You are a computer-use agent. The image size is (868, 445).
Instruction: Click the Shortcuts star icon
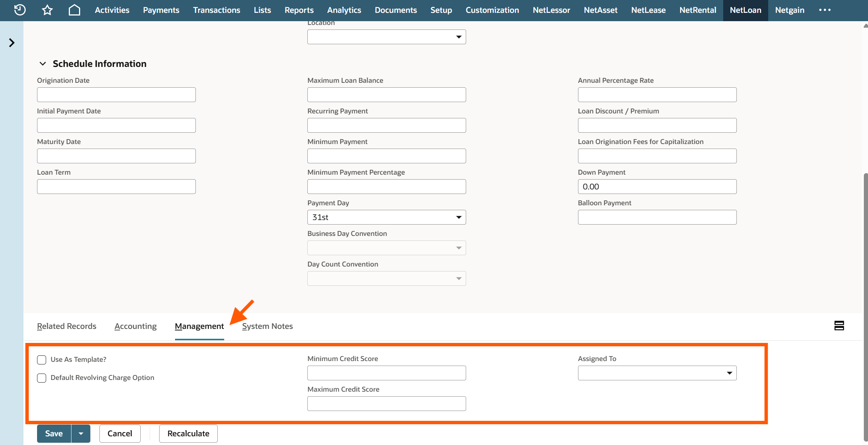(47, 10)
